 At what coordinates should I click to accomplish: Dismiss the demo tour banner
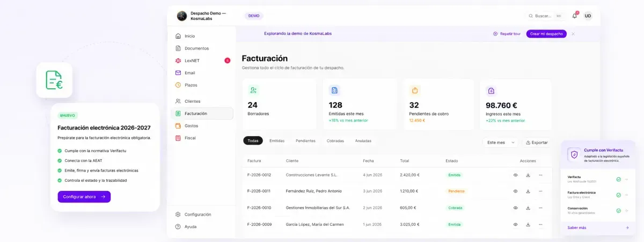pyautogui.click(x=573, y=33)
